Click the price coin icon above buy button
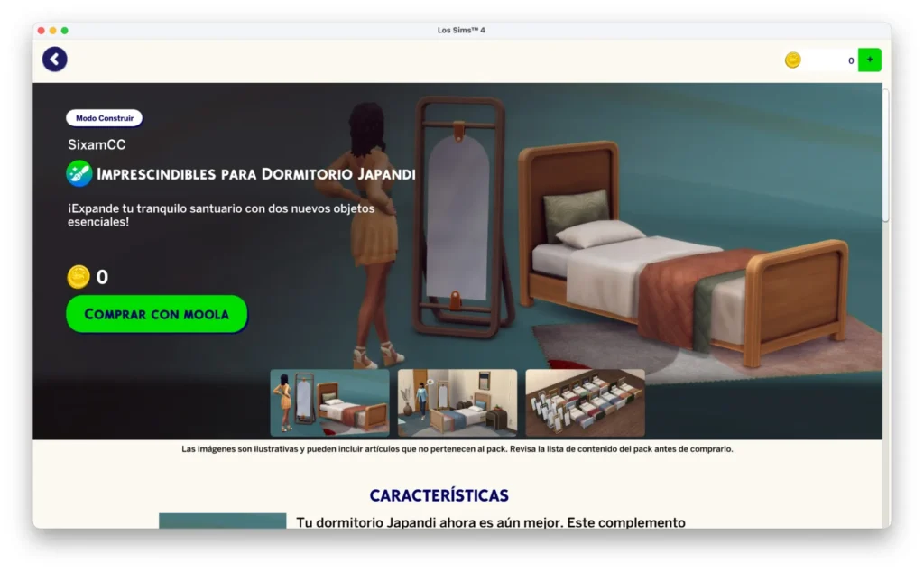The height and width of the screenshot is (572, 924). (79, 276)
